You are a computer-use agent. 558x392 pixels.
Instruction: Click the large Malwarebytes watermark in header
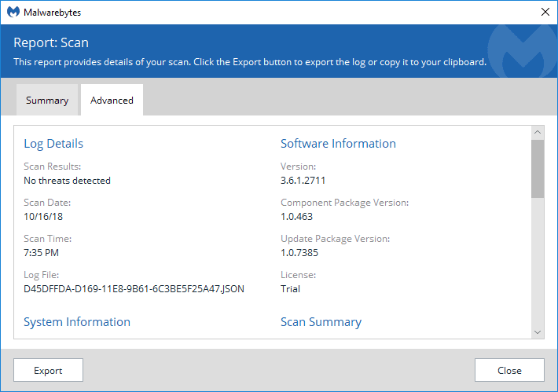click(x=519, y=53)
